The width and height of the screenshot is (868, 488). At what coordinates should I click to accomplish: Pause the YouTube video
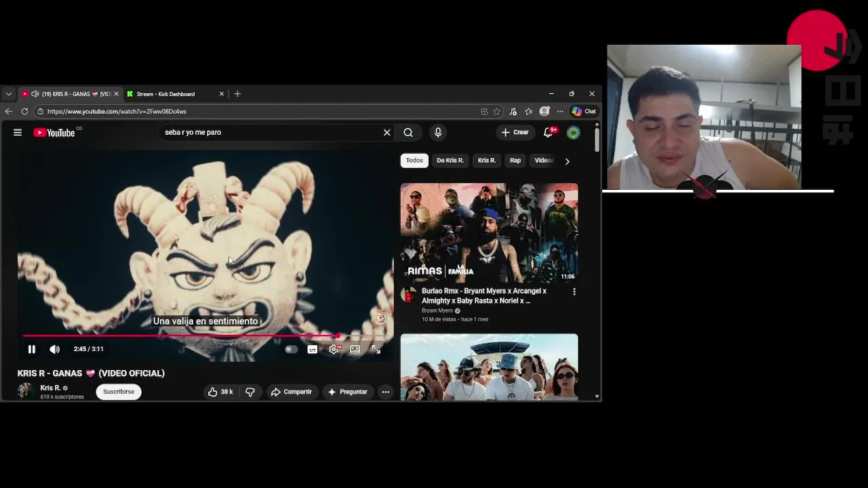(x=31, y=349)
